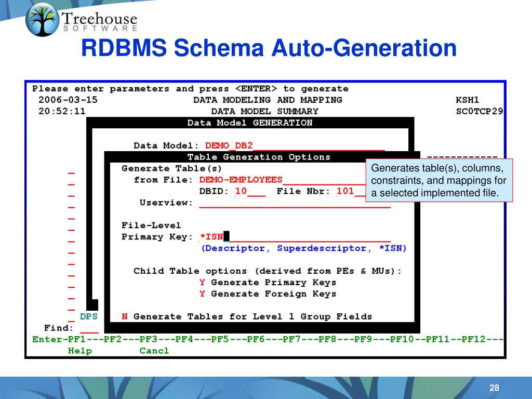Click the Cancl label under PF3

point(154,351)
